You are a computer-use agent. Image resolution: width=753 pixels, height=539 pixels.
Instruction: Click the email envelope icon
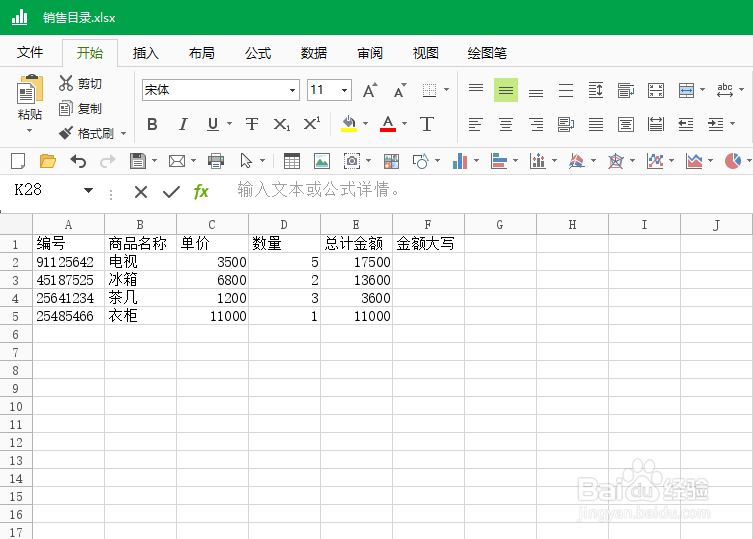177,161
